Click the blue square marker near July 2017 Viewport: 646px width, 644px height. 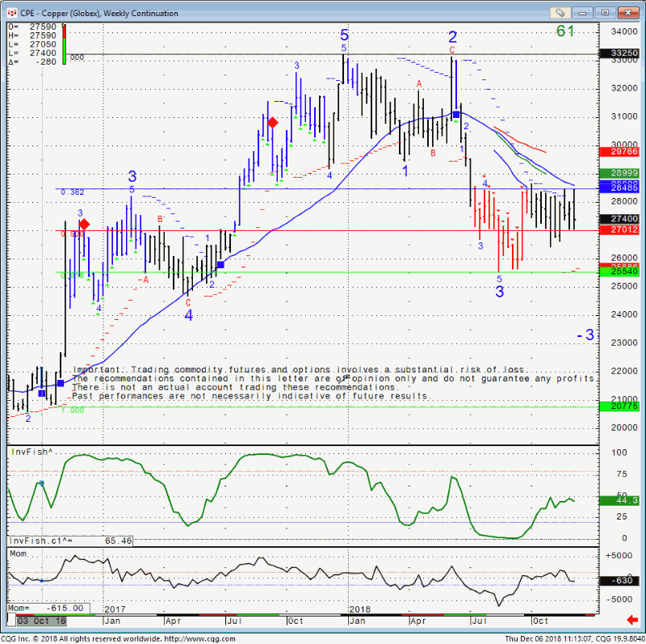(221, 264)
